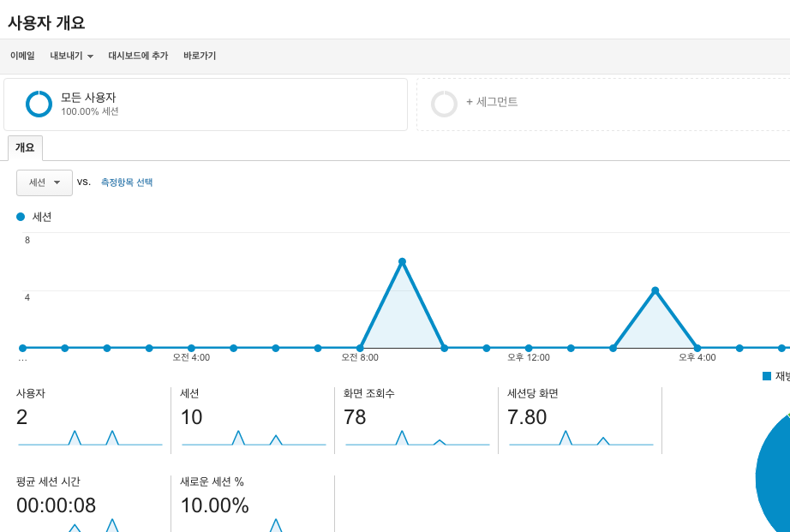This screenshot has width=790, height=532.
Task: Click the blue 세션 legend dot
Action: tap(21, 217)
